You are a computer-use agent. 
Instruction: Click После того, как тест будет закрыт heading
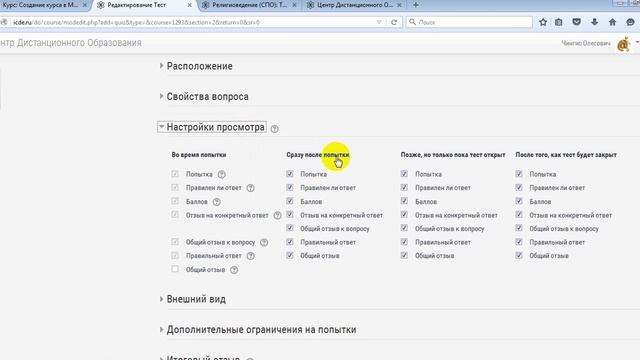[x=566, y=155]
